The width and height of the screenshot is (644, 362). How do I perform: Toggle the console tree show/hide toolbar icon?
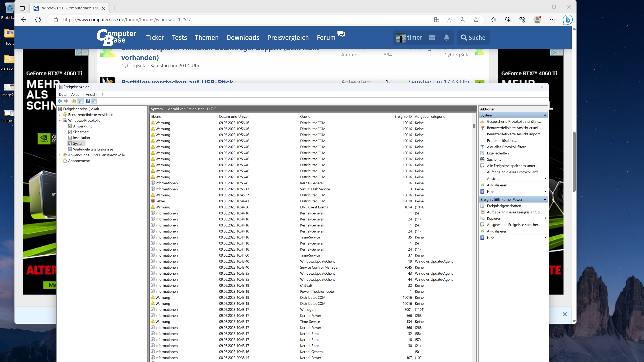(x=80, y=101)
